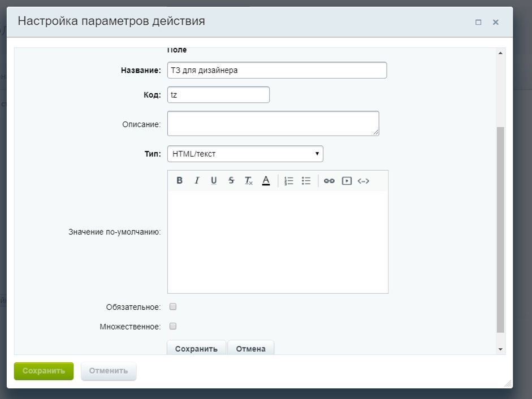
Task: Click the Описание text area
Action: pyautogui.click(x=273, y=123)
